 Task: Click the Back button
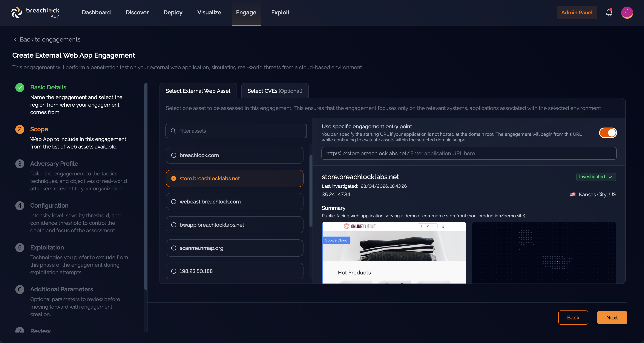coord(573,318)
